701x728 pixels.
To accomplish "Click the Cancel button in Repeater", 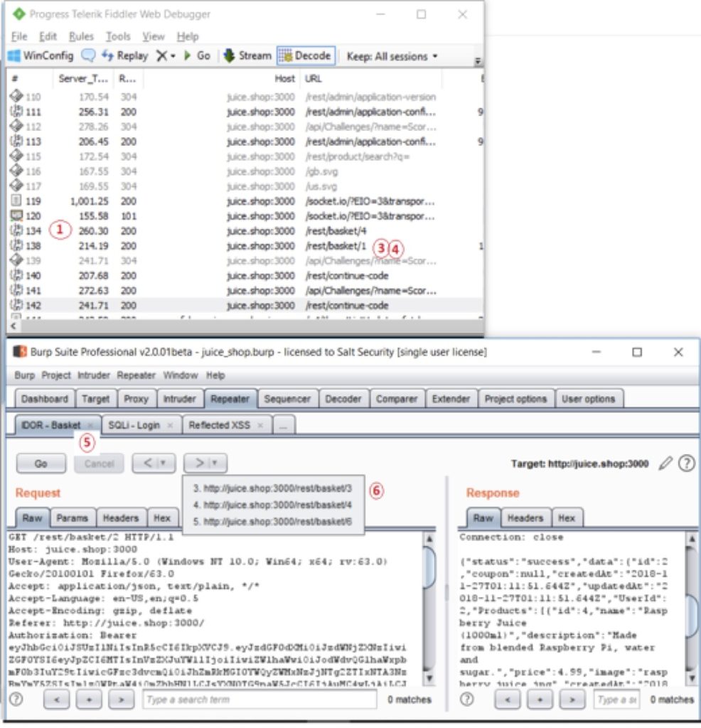I will pyautogui.click(x=98, y=464).
